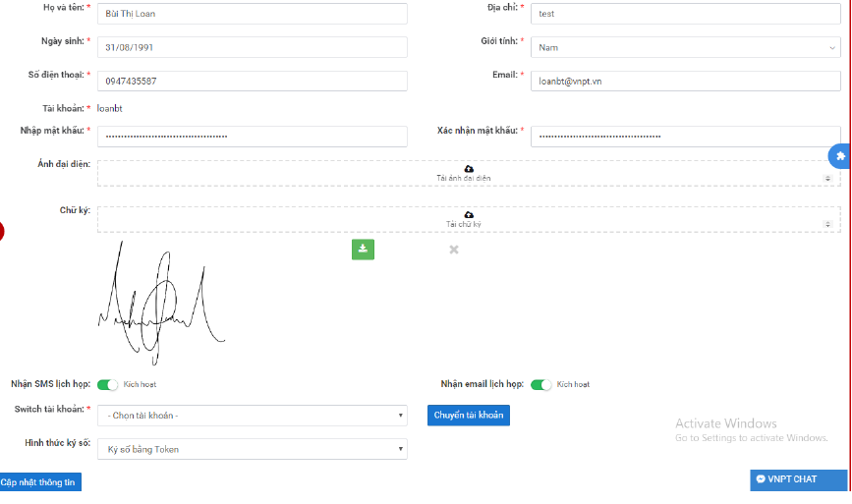
Task: Click the small arrows in signature upload box
Action: click(x=827, y=224)
